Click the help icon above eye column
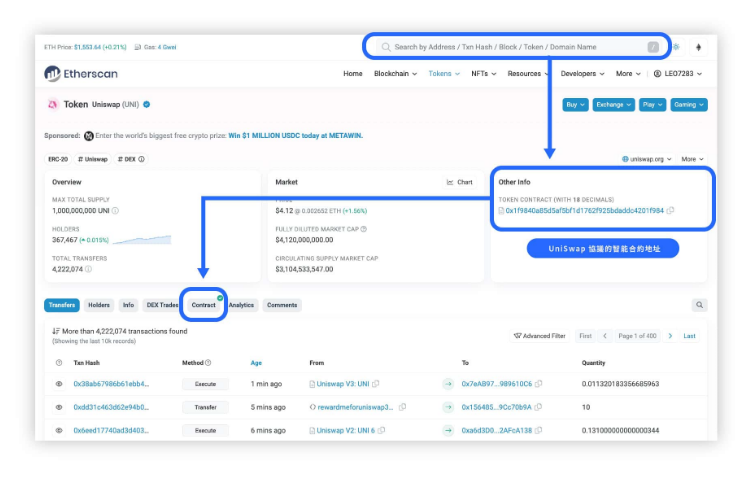747x479 pixels. pos(59,363)
